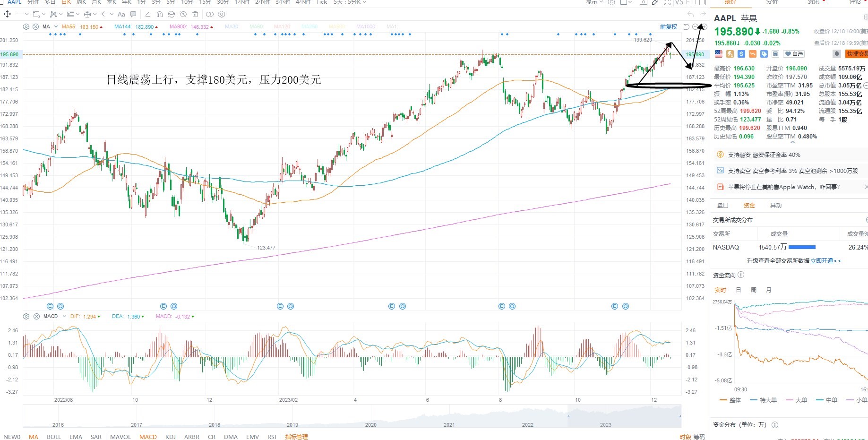Click the price alert bell icon
The width and height of the screenshot is (868, 440).
[836, 54]
